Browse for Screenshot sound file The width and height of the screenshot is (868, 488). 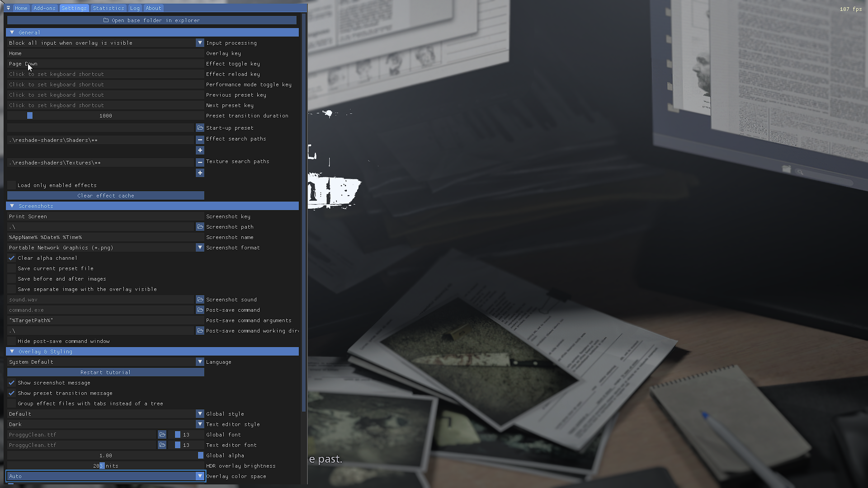[x=200, y=299]
